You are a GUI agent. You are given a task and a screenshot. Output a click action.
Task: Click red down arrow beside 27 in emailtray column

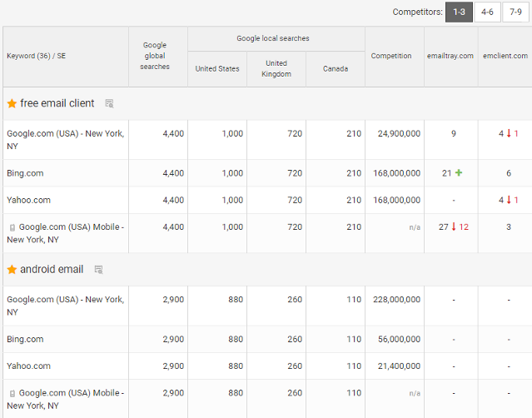click(454, 226)
